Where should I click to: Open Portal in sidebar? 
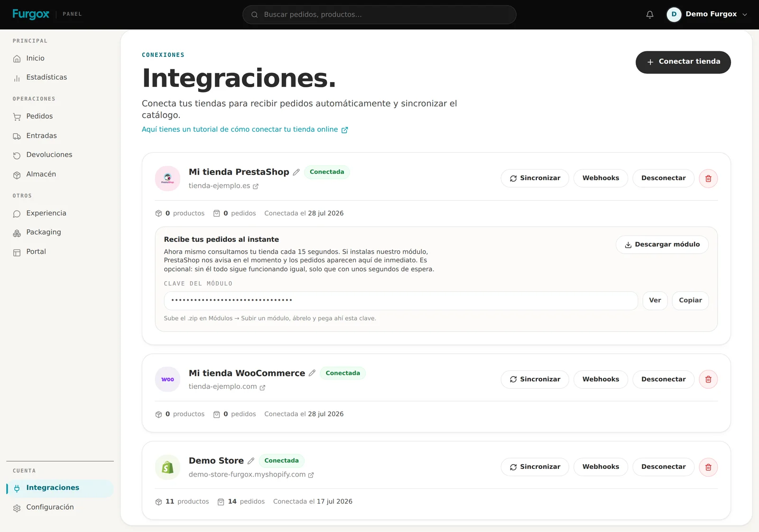pyautogui.click(x=60, y=252)
